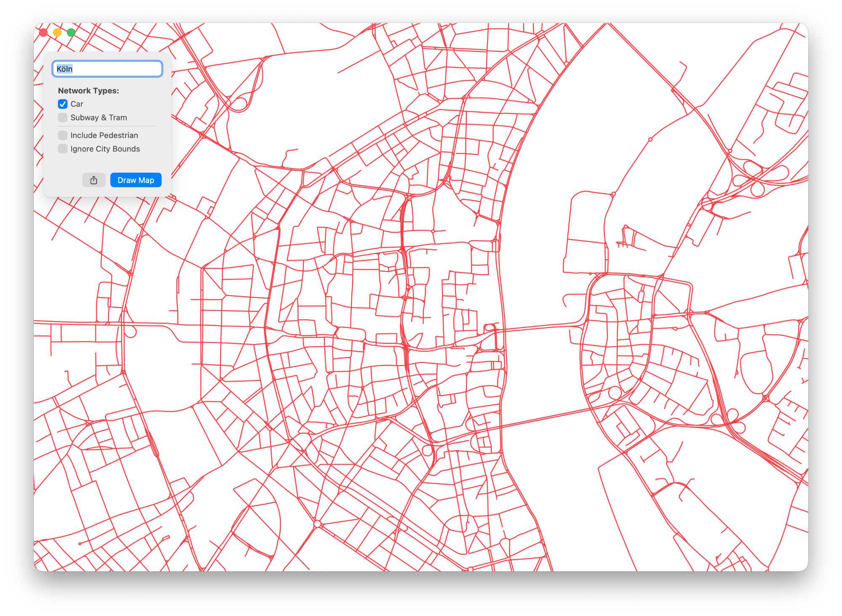The width and height of the screenshot is (842, 616).
Task: Tick the Ignore City Bounds checkbox
Action: pyautogui.click(x=63, y=149)
